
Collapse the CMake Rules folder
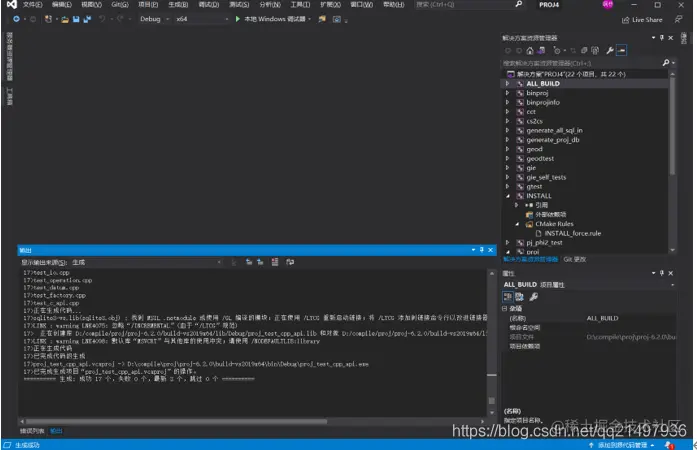tap(517, 224)
